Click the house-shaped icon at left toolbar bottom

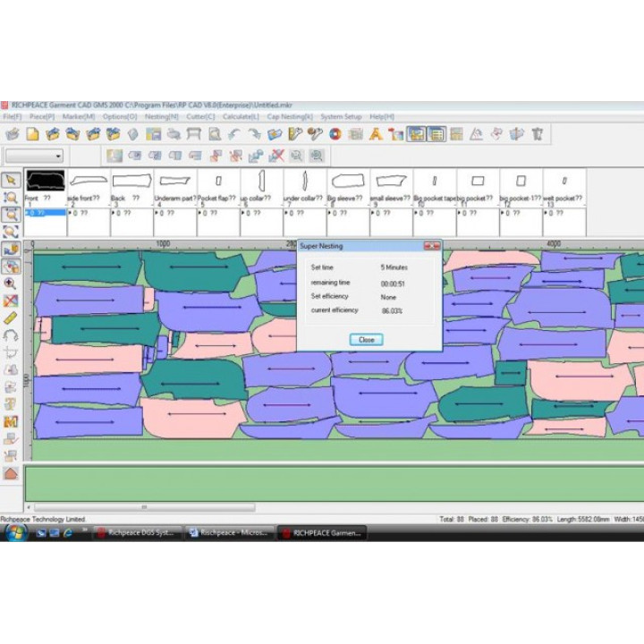point(11,473)
